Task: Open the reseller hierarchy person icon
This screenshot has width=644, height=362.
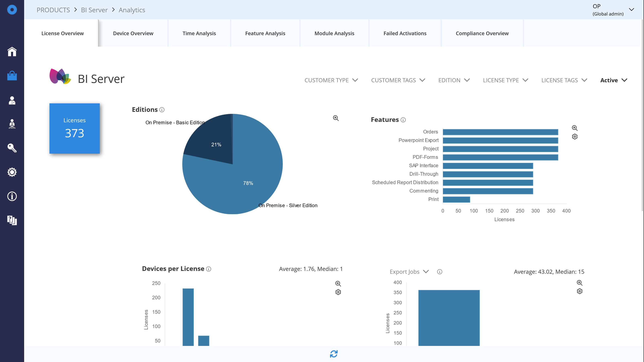Action: pos(12,124)
